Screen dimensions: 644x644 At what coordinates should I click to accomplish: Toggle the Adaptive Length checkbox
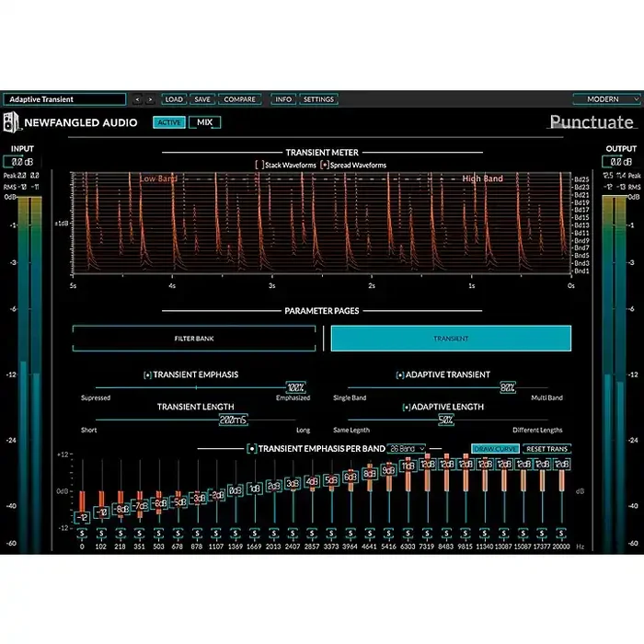pyautogui.click(x=406, y=407)
